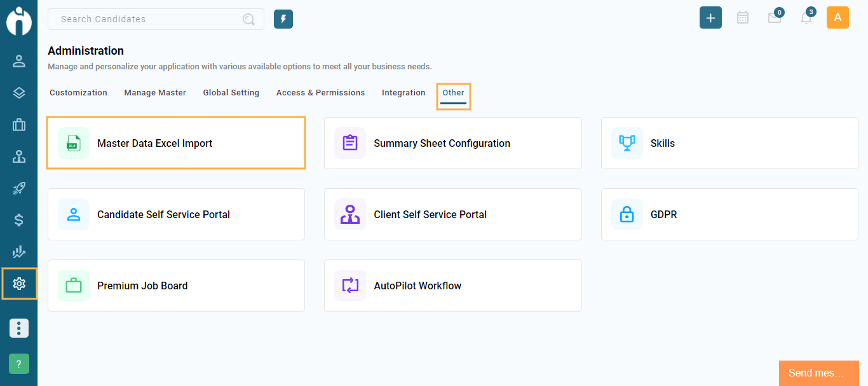The height and width of the screenshot is (386, 868).
Task: Open the mail envelope inbox icon
Action: pyautogui.click(x=775, y=18)
